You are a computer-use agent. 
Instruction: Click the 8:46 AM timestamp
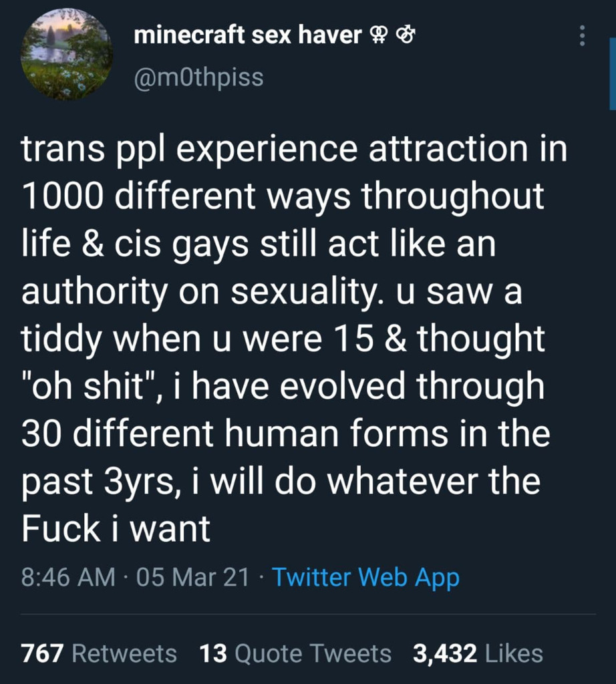[68, 576]
